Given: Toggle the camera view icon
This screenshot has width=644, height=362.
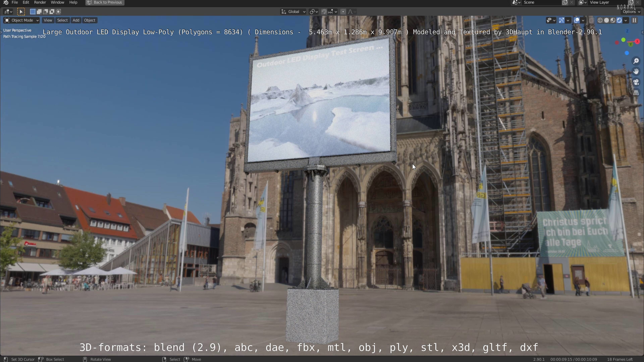Looking at the screenshot, I should click(x=636, y=82).
